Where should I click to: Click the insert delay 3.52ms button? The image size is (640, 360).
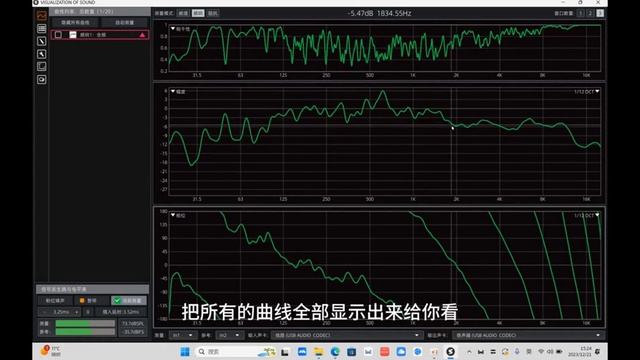click(120, 312)
